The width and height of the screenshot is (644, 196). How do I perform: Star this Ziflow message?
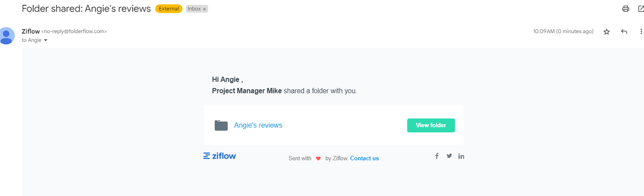point(607,32)
